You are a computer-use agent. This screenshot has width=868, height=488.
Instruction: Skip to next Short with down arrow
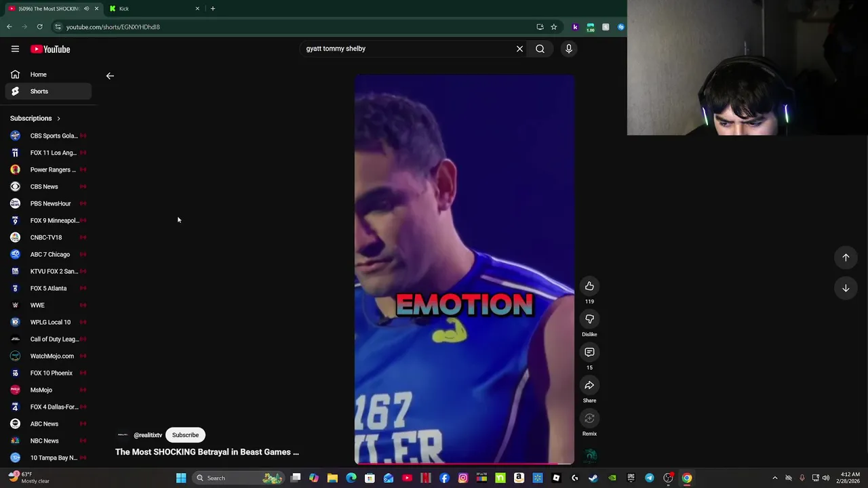coord(846,288)
